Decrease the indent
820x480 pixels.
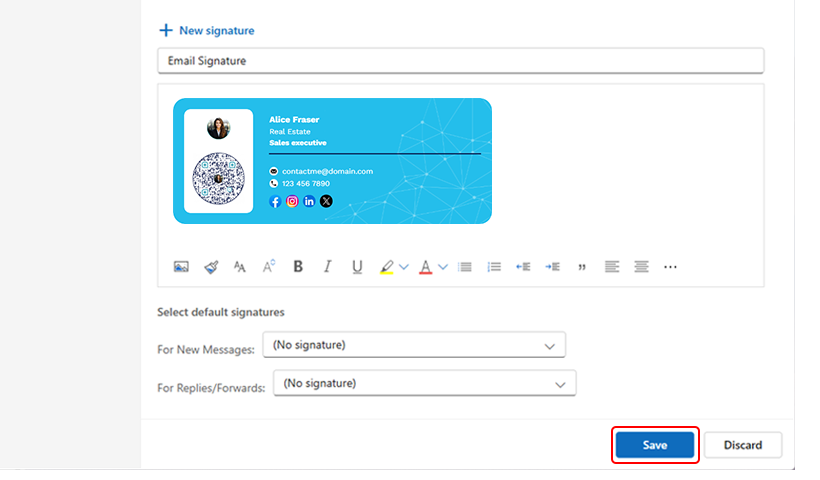[x=523, y=267]
